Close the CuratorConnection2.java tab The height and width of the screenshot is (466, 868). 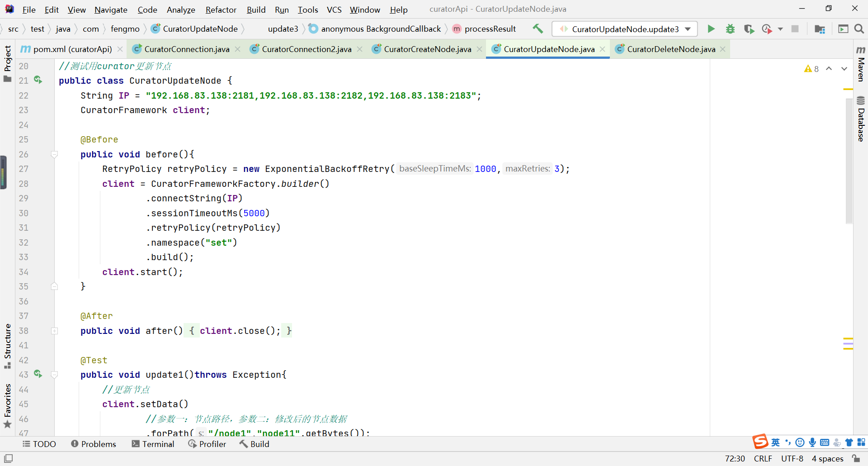pos(360,49)
